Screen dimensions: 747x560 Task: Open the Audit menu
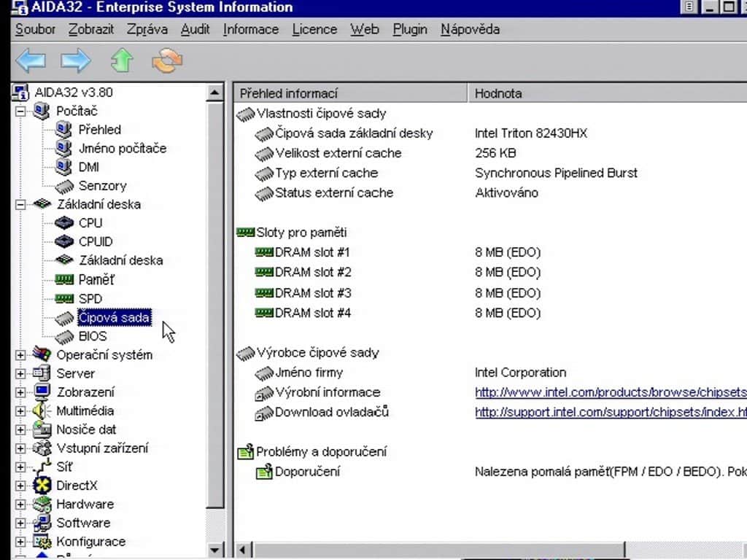coord(196,29)
